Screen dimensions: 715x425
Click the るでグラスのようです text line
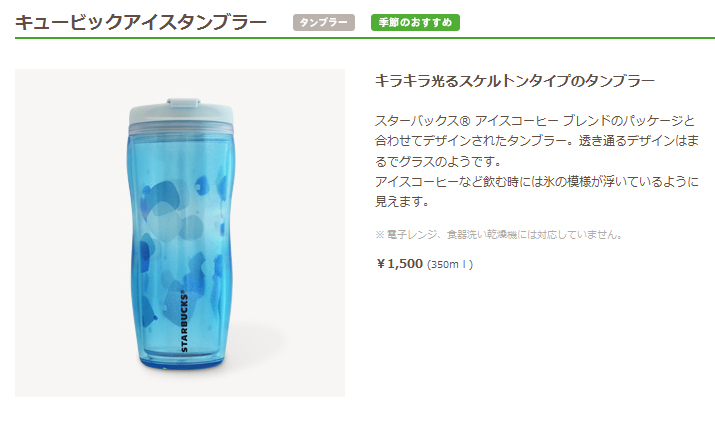(438, 161)
